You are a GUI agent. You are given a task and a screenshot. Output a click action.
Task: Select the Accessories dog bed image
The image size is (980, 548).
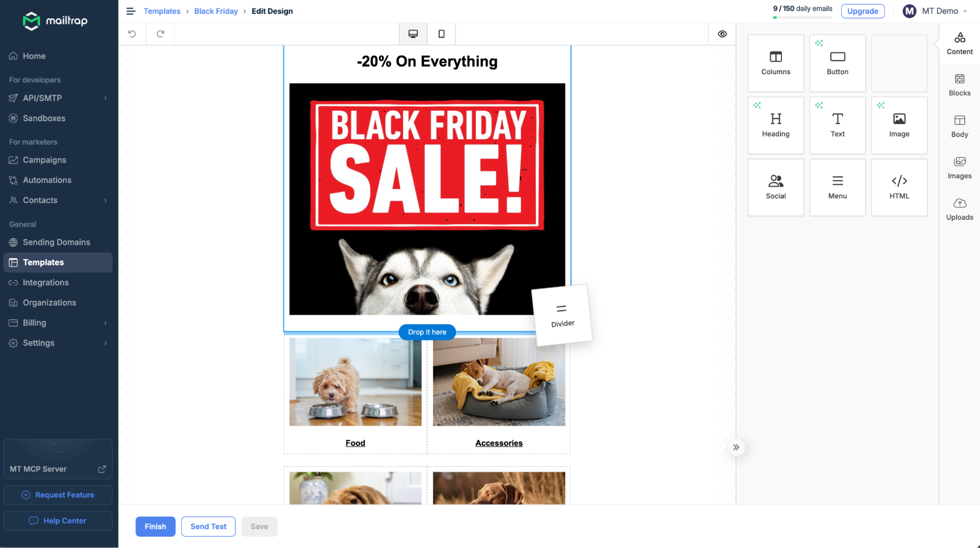pyautogui.click(x=499, y=382)
